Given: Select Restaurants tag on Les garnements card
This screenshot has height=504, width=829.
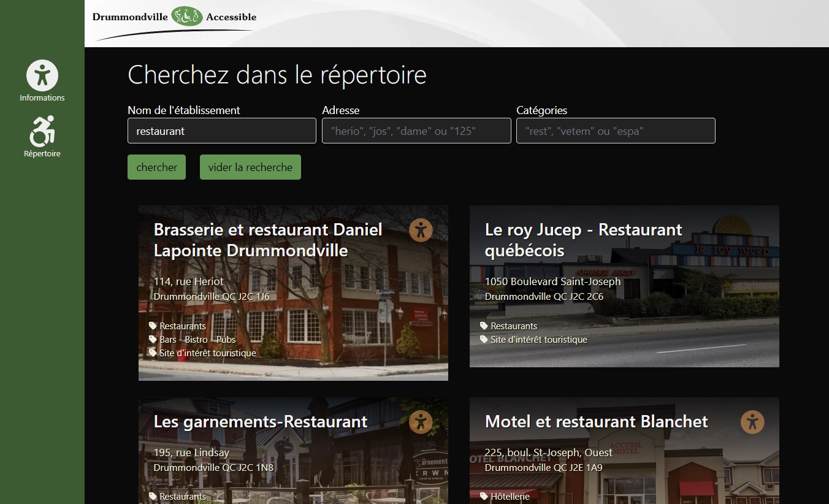Looking at the screenshot, I should pos(183,496).
